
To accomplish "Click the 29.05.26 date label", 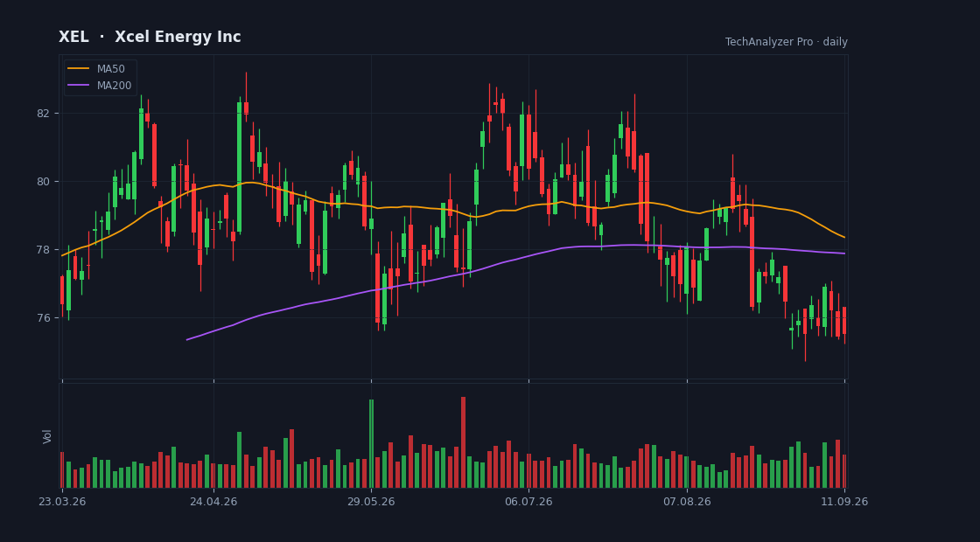I will click(371, 502).
